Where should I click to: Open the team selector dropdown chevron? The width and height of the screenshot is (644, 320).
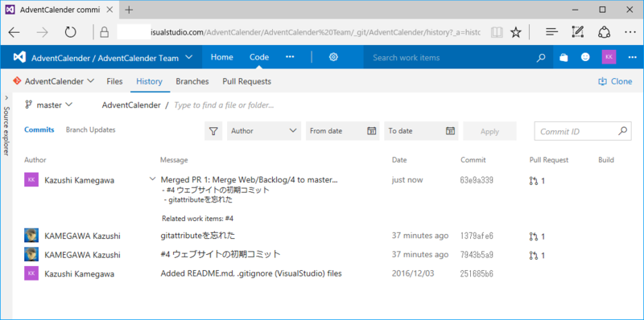(x=188, y=57)
